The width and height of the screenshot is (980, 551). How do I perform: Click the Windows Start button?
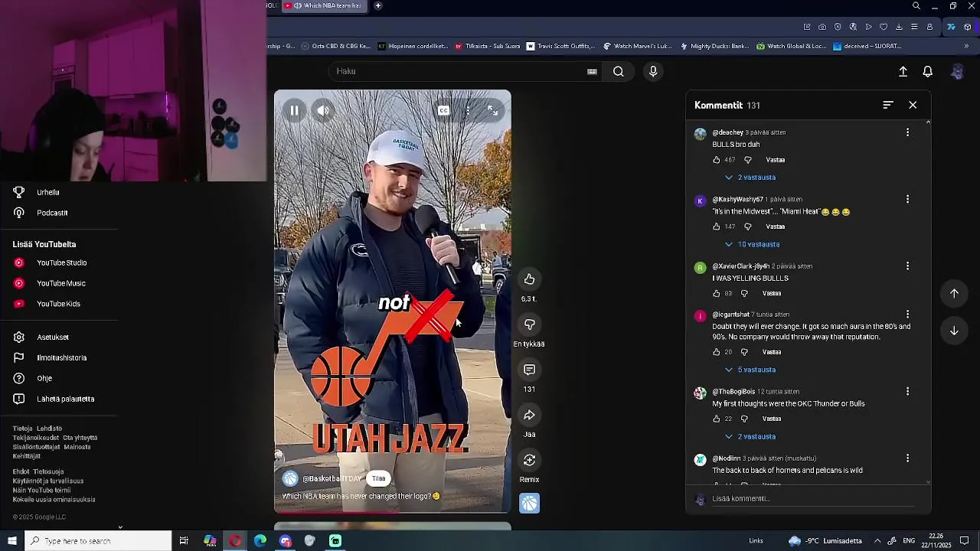tap(12, 541)
